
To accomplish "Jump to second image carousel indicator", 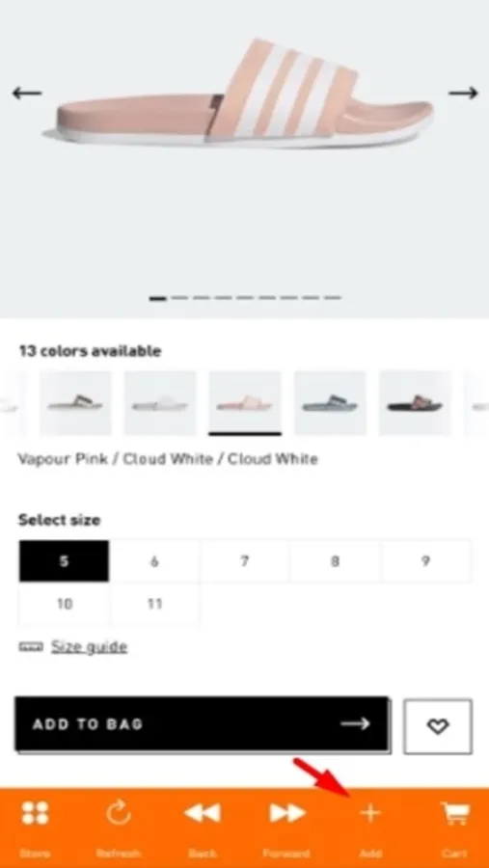I will (179, 298).
